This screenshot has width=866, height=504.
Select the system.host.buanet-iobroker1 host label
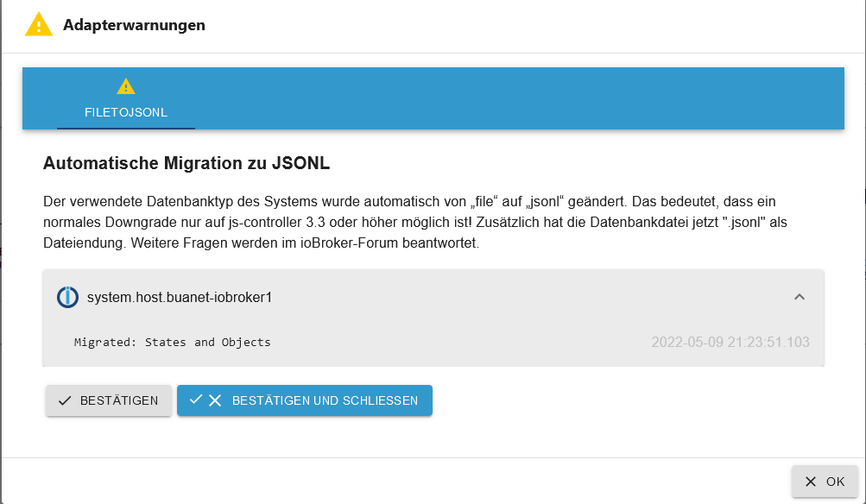[x=180, y=297]
